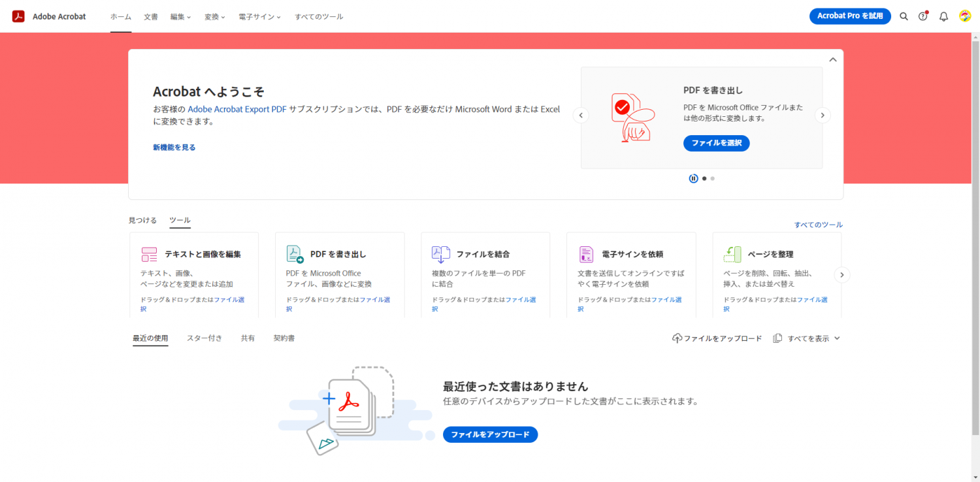The height and width of the screenshot is (482, 980).
Task: Open すべてのツール link above tool cards
Action: tap(819, 225)
